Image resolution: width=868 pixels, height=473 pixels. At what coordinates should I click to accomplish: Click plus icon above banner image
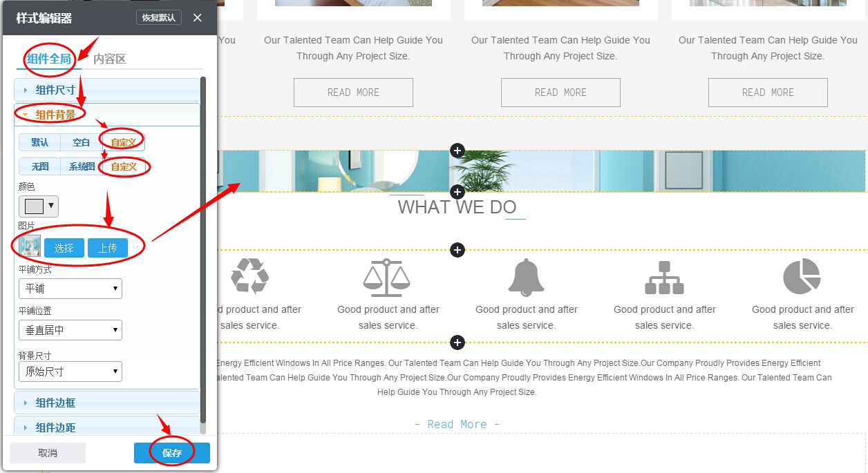click(457, 150)
